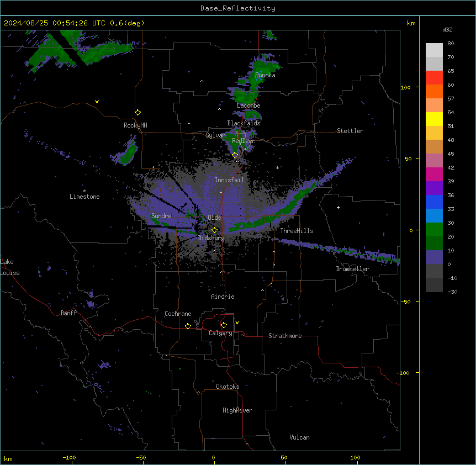
Task: Click the magenta 39 dBZ legend swatch
Action: click(x=434, y=174)
